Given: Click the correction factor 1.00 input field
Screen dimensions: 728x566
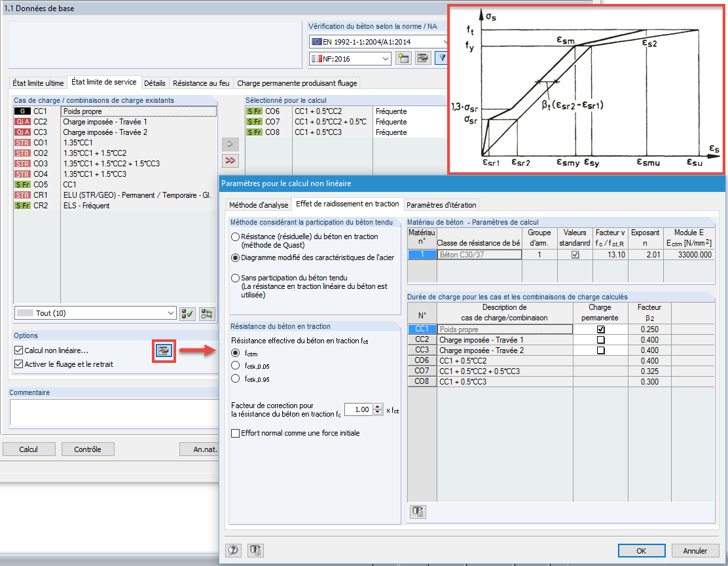Looking at the screenshot, I should pos(359,409).
